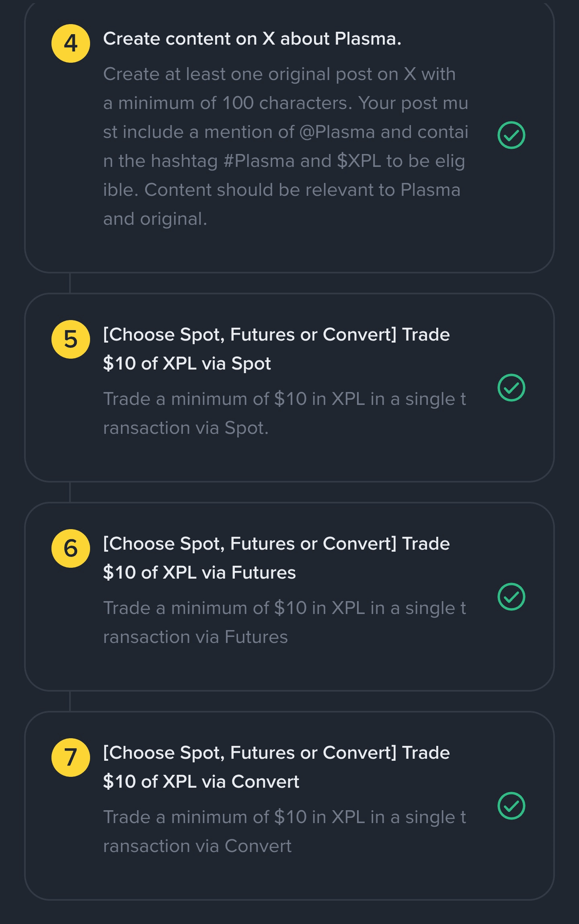Tap the green checkmark for the Futures trade task
This screenshot has width=579, height=924.
click(x=511, y=597)
